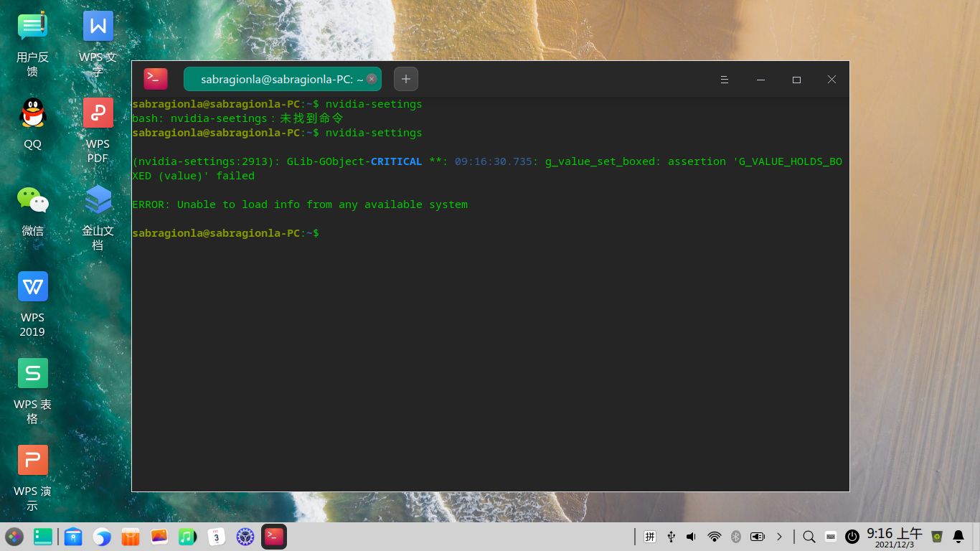Open the Calendar app in the dock
Viewport: 980px width, 551px height.
(x=217, y=537)
